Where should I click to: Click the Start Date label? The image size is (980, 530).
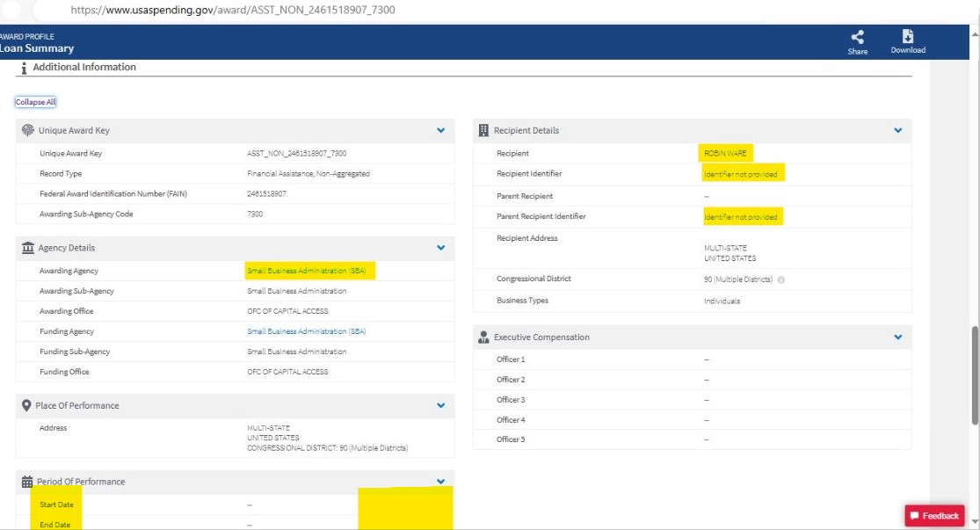(56, 505)
